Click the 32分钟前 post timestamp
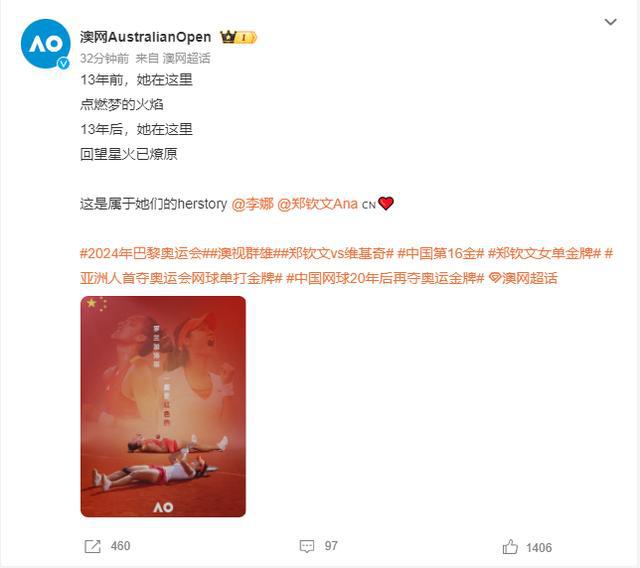The height and width of the screenshot is (568, 640). [104, 58]
